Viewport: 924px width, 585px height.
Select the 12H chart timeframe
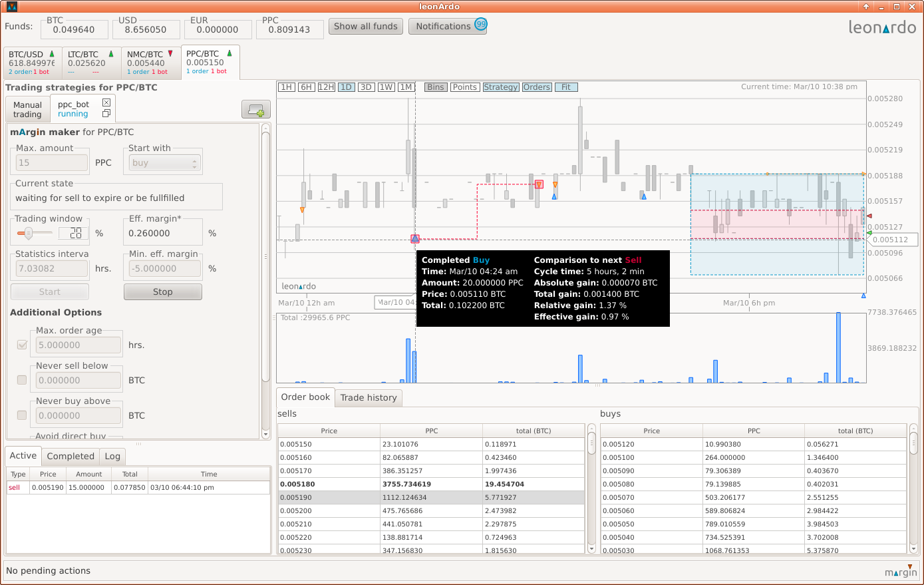point(327,87)
